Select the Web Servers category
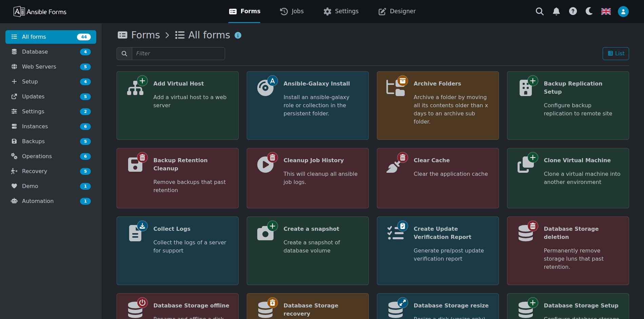 tap(51, 67)
